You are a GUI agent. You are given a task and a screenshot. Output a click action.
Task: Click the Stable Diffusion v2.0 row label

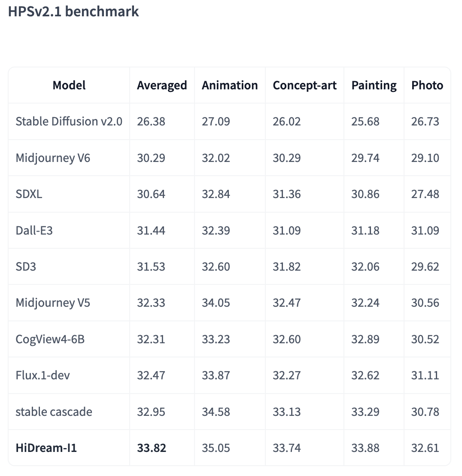(69, 122)
